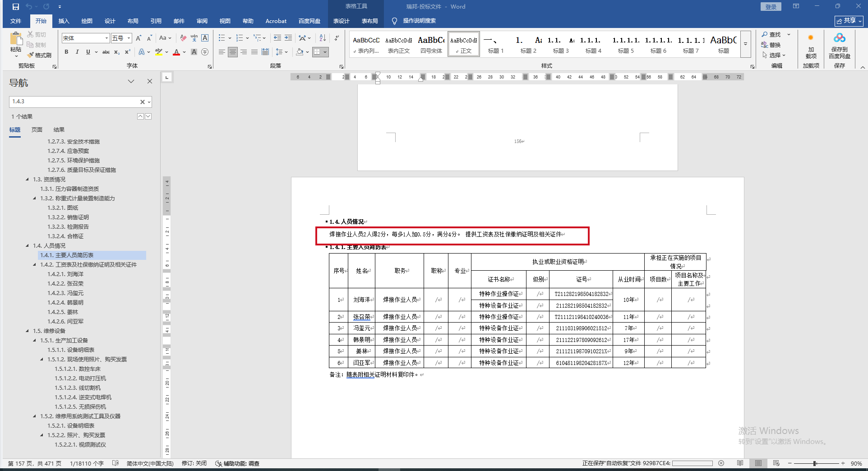Open the font size dropdown

click(x=129, y=38)
